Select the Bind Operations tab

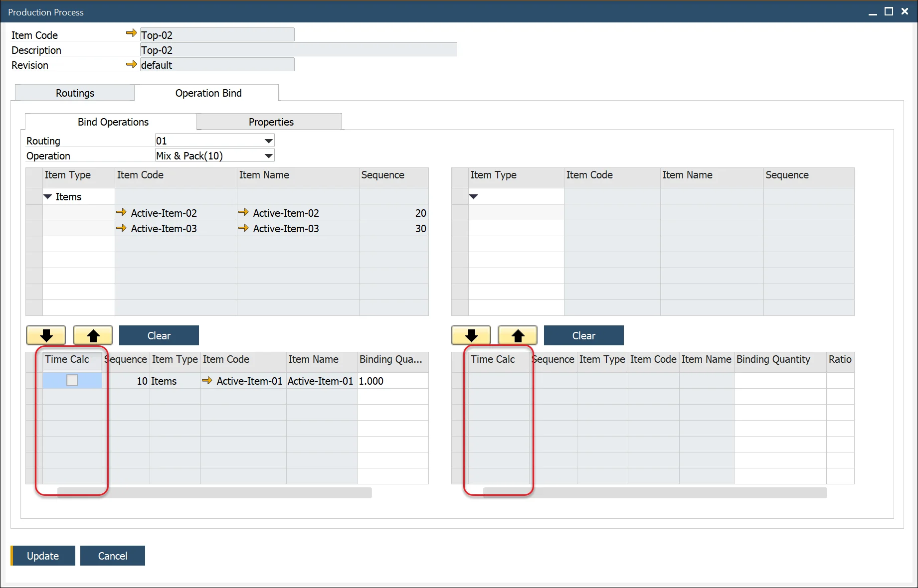[112, 122]
